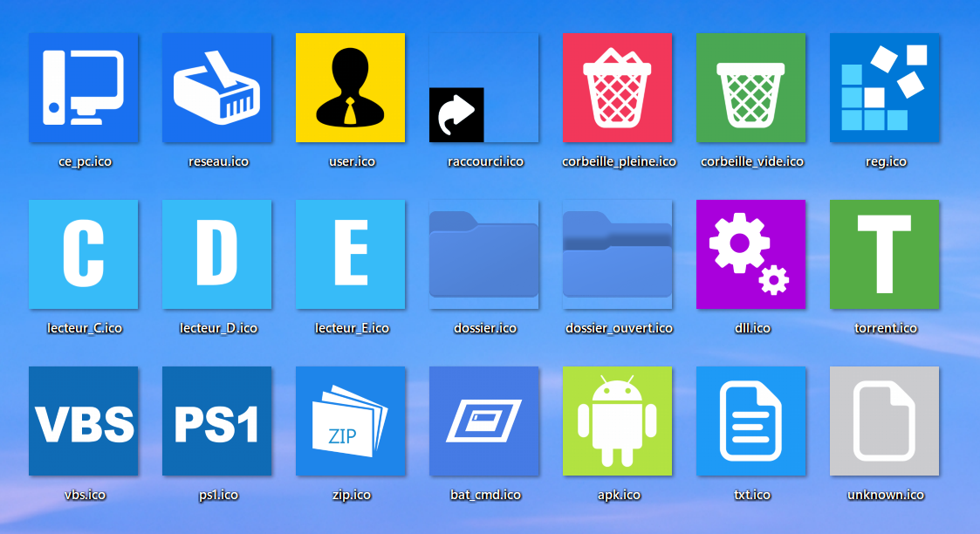980x534 pixels.
Task: Click the zip.ico archive icon
Action: click(351, 421)
